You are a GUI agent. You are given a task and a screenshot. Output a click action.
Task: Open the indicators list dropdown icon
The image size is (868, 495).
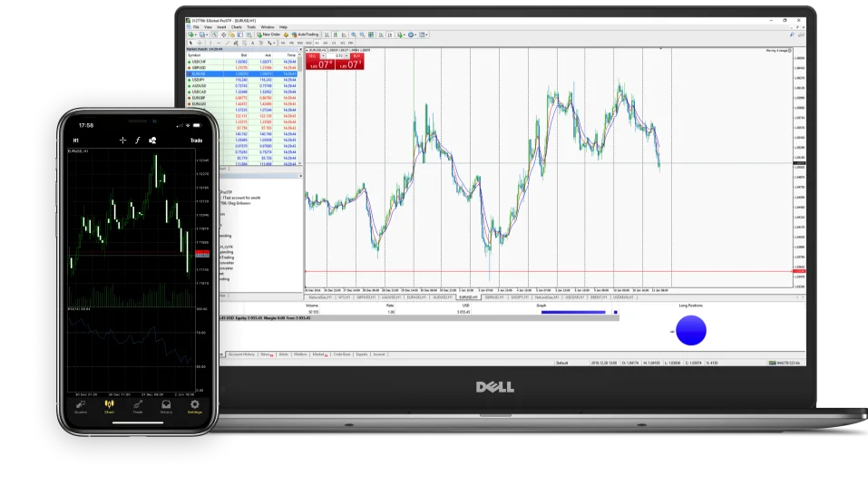[x=401, y=34]
